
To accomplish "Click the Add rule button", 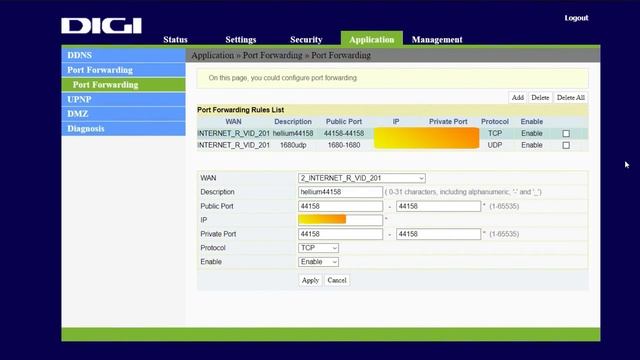I will [518, 98].
